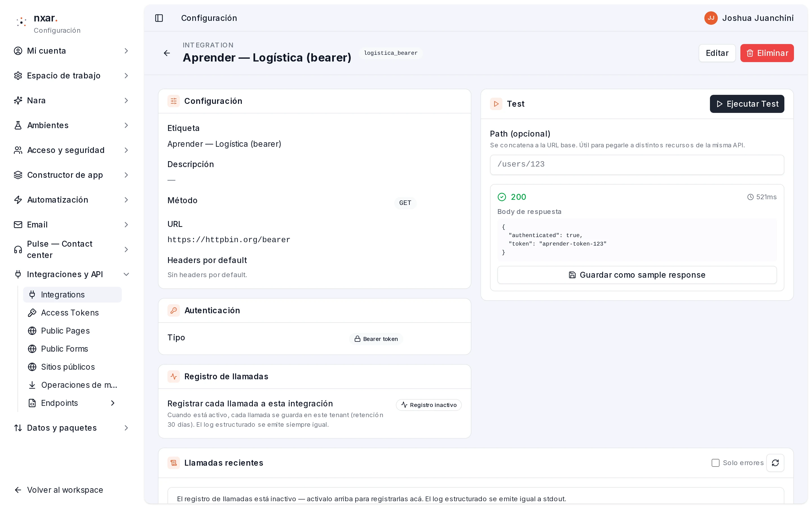Click the Mi cuenta user icon
The height and width of the screenshot is (508, 812).
point(18,51)
